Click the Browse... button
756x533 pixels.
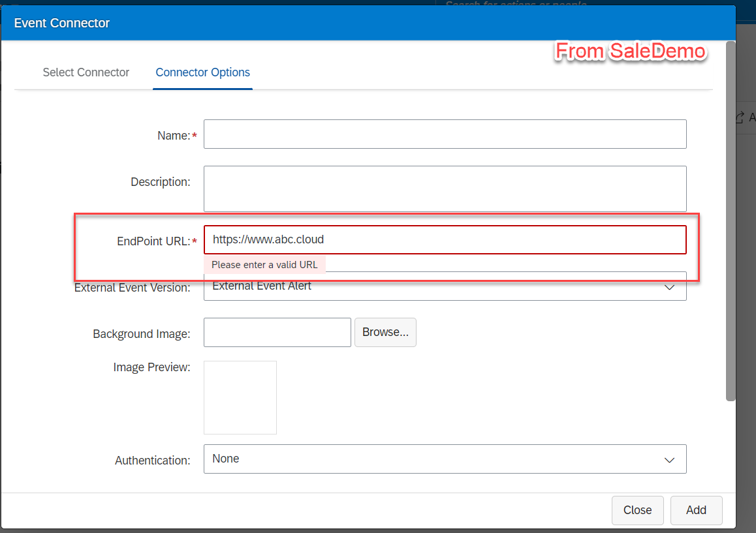point(385,332)
